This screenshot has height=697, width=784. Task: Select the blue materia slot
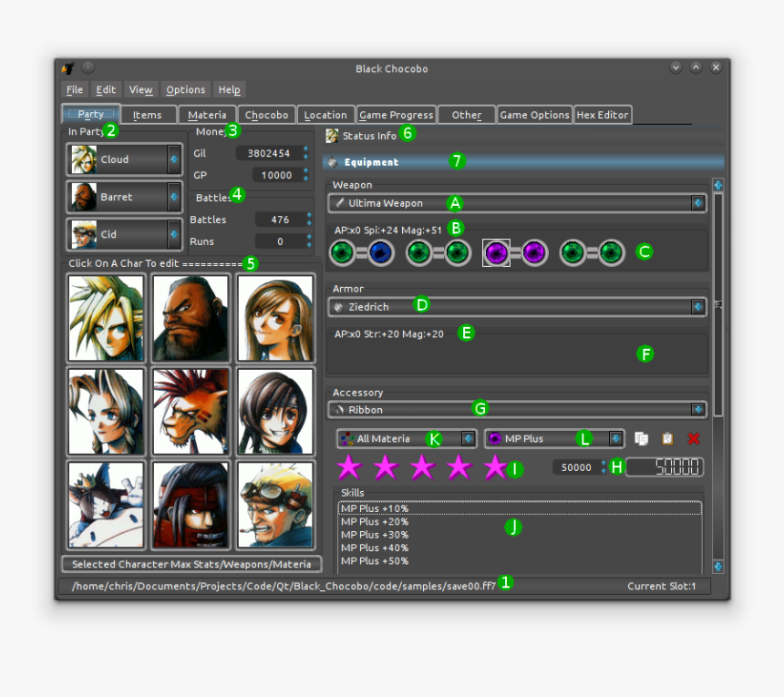pyautogui.click(x=381, y=252)
